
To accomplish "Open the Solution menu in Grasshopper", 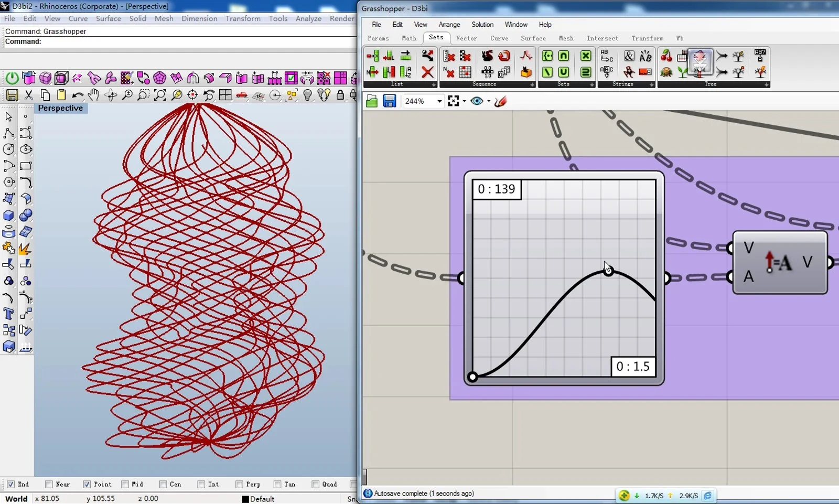I will point(482,25).
